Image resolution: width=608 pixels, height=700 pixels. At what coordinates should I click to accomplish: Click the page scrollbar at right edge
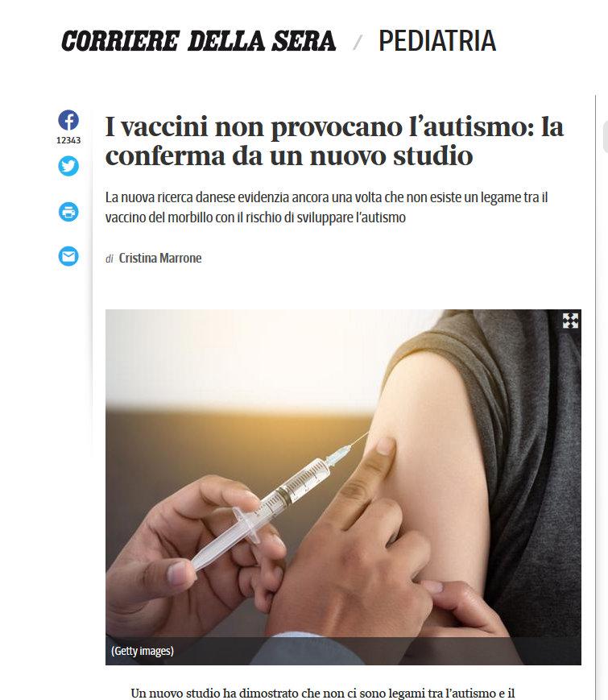pos(606,137)
